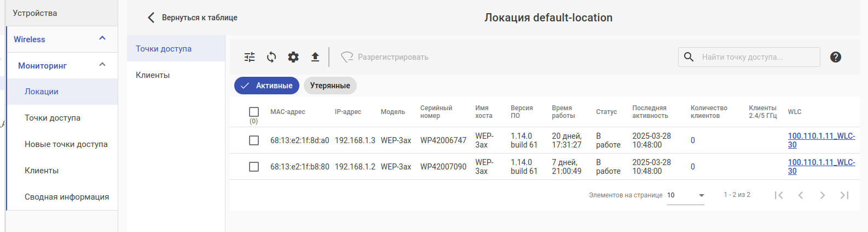
Task: Open the table filter settings icon
Action: (x=250, y=57)
